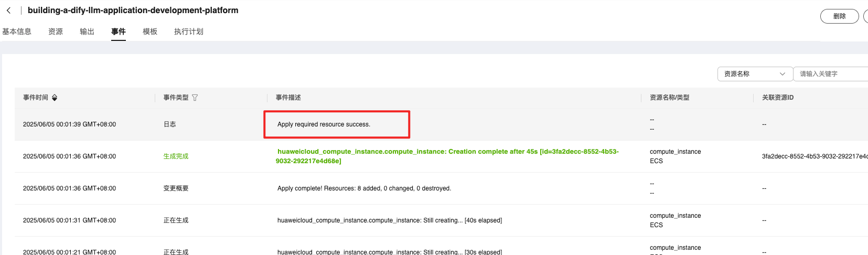Click the stack name building-a-dify-llm-application-development-platform

[x=133, y=10]
